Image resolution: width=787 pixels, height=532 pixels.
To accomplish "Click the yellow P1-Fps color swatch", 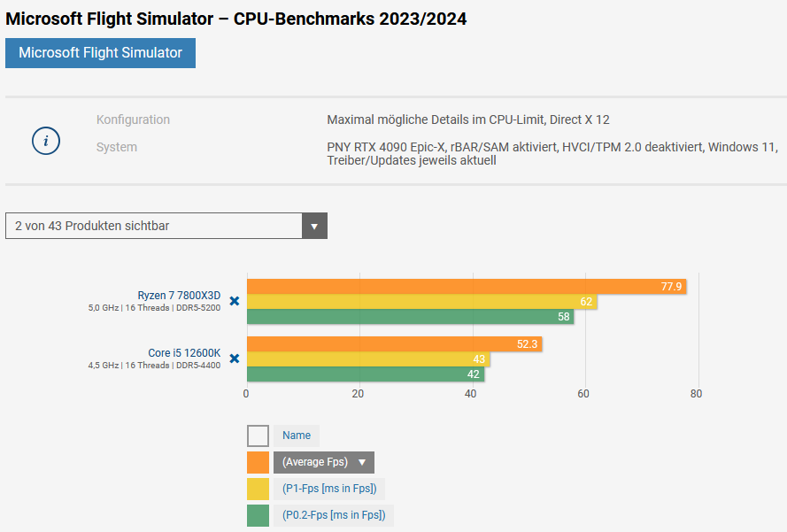I will pos(258,489).
